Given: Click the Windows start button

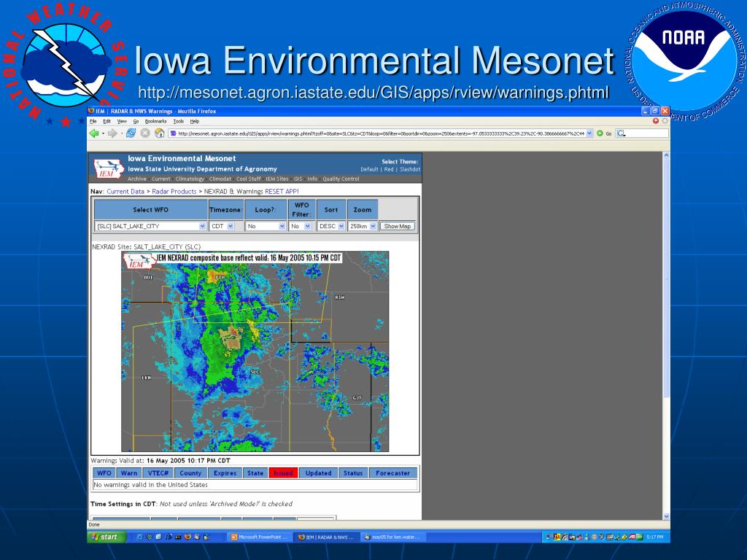Looking at the screenshot, I should click(107, 537).
